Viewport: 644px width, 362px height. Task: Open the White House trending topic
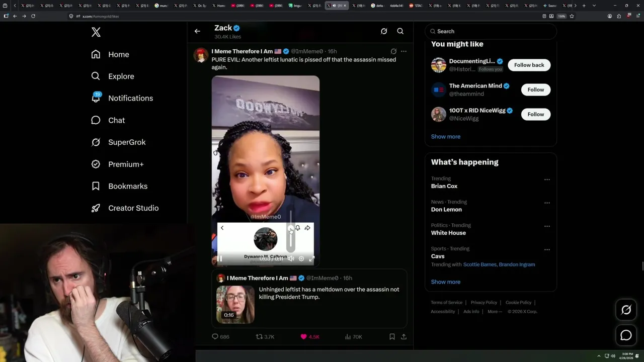point(448,233)
